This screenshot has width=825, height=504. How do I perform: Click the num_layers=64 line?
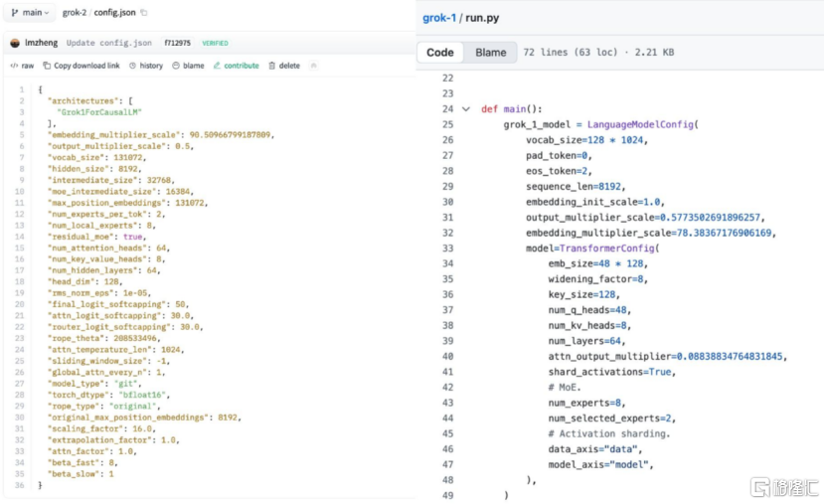coord(586,341)
